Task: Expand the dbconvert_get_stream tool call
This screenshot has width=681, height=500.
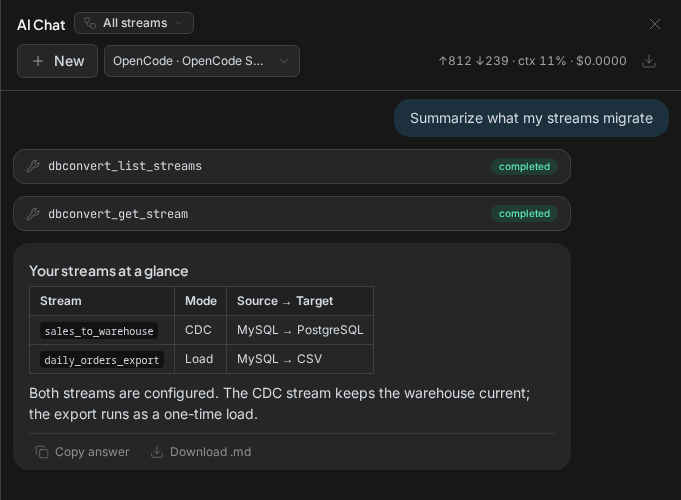Action: tap(292, 214)
